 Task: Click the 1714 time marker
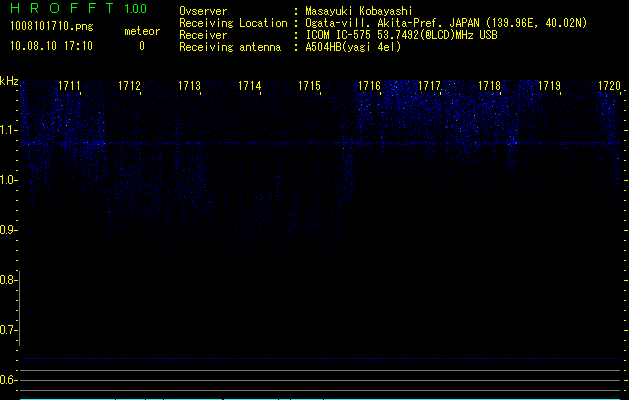click(250, 86)
